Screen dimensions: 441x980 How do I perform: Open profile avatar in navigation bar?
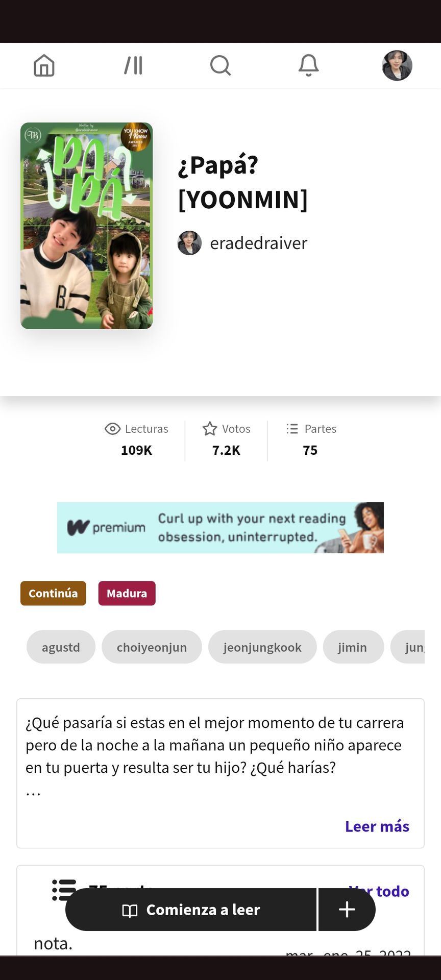(397, 65)
